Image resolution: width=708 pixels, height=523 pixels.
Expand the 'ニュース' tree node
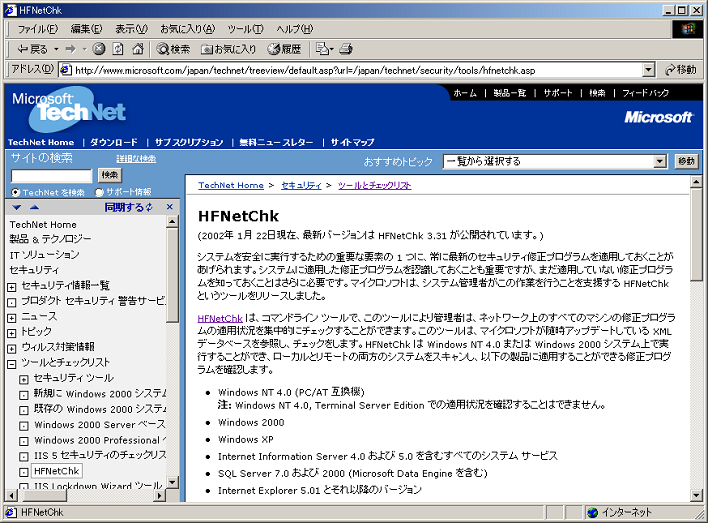click(12, 318)
